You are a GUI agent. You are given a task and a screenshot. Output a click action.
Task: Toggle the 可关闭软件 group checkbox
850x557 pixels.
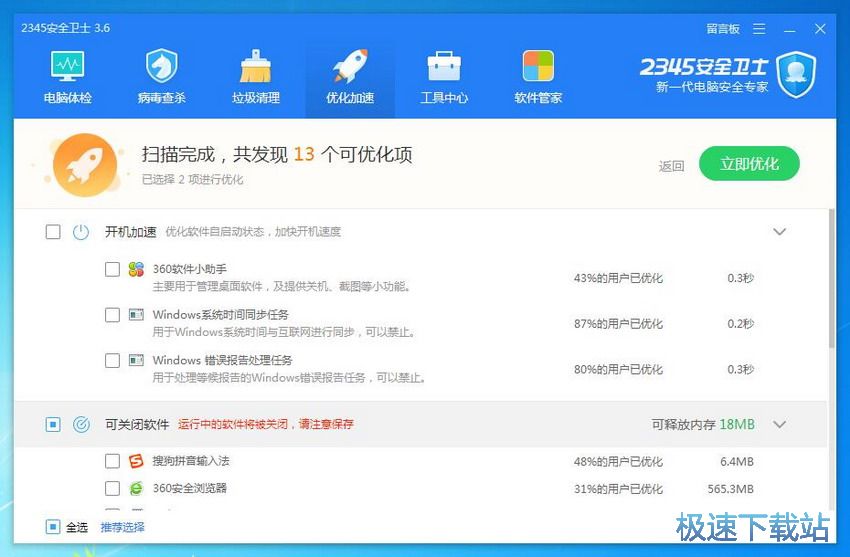point(53,424)
